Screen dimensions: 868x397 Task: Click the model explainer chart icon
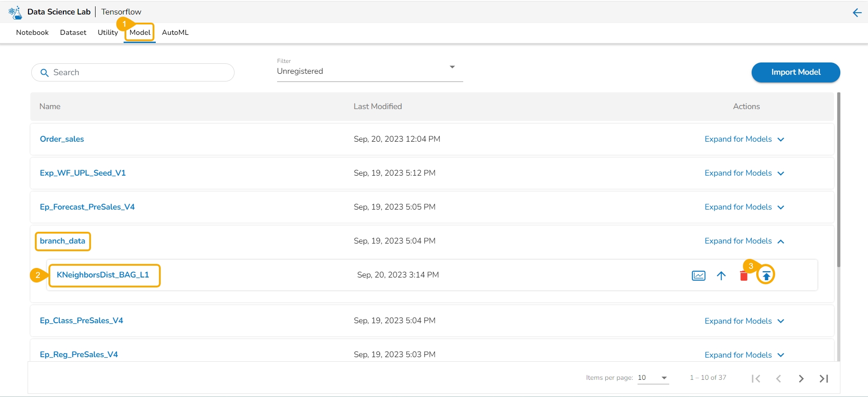[x=698, y=275]
